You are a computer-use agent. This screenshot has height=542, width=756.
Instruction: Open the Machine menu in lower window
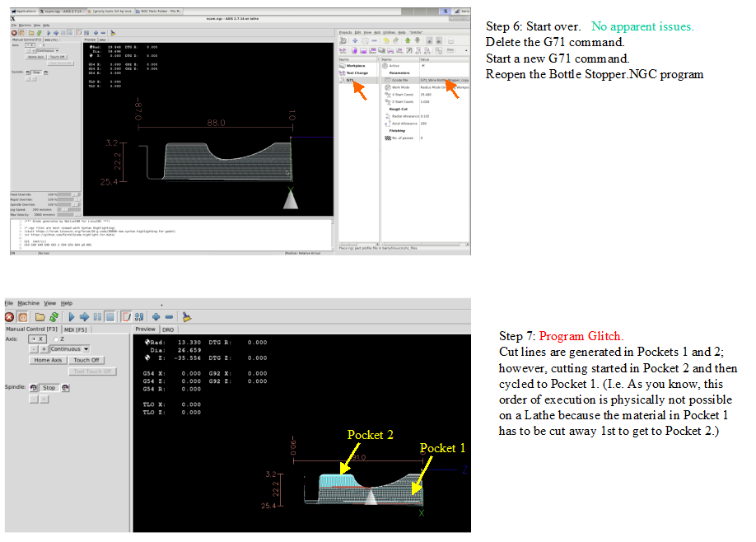coord(28,303)
